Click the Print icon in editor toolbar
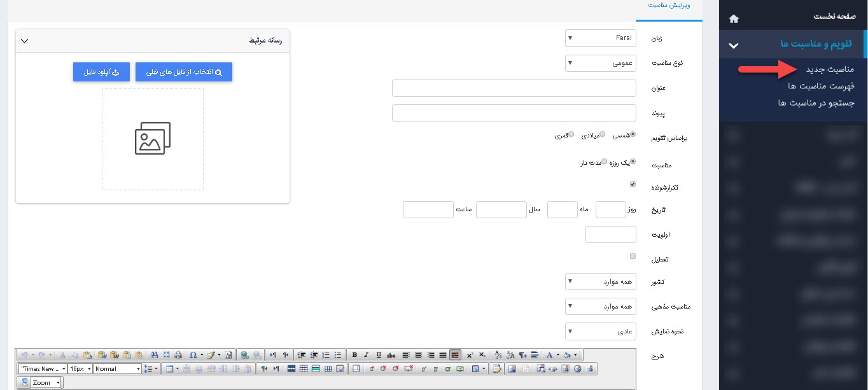 [179, 355]
